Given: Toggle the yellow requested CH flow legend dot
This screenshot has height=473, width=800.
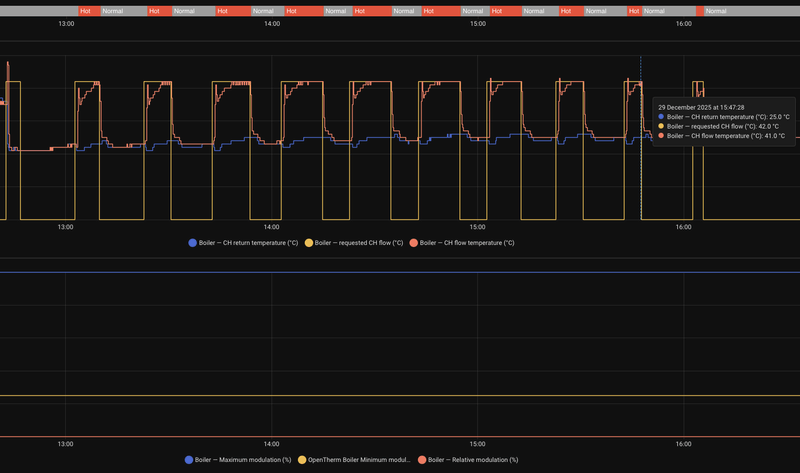Looking at the screenshot, I should click(x=309, y=243).
